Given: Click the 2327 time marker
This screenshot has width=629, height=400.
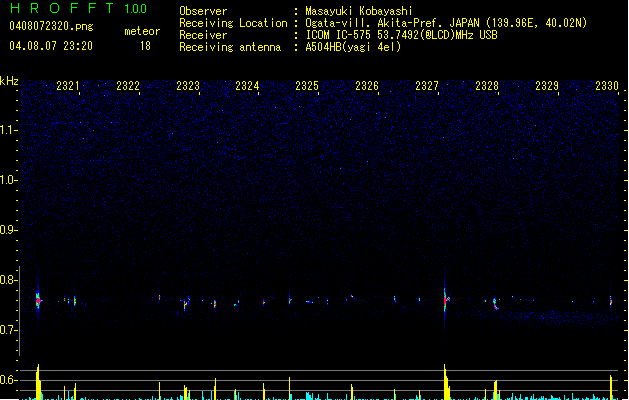Looking at the screenshot, I should (x=427, y=85).
